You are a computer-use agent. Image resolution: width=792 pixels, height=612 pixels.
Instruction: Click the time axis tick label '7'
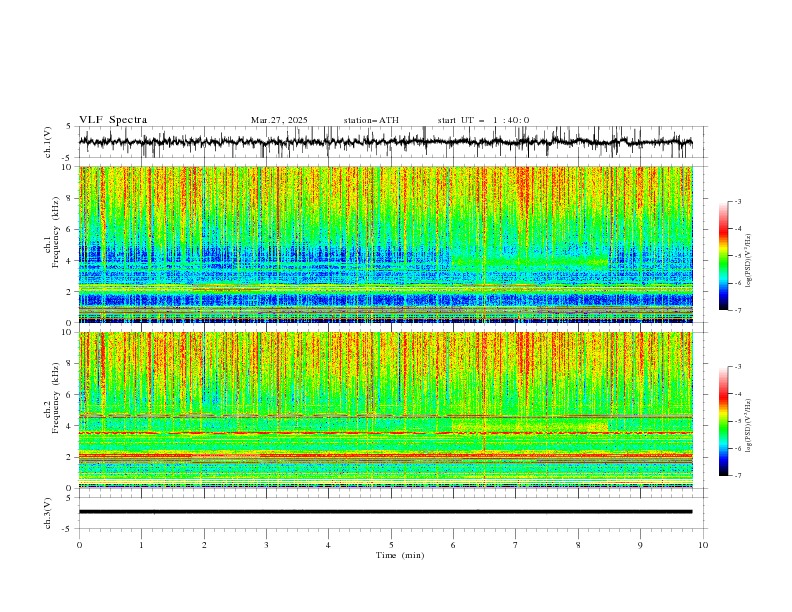click(516, 545)
